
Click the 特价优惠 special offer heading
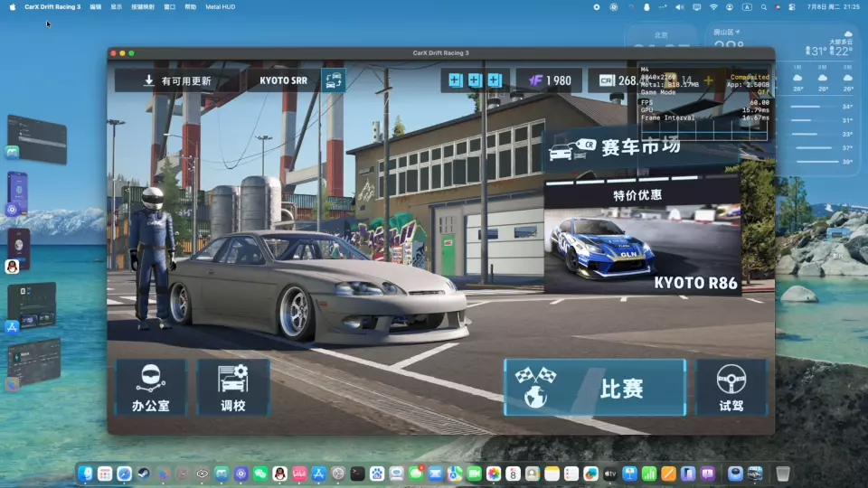[637, 195]
